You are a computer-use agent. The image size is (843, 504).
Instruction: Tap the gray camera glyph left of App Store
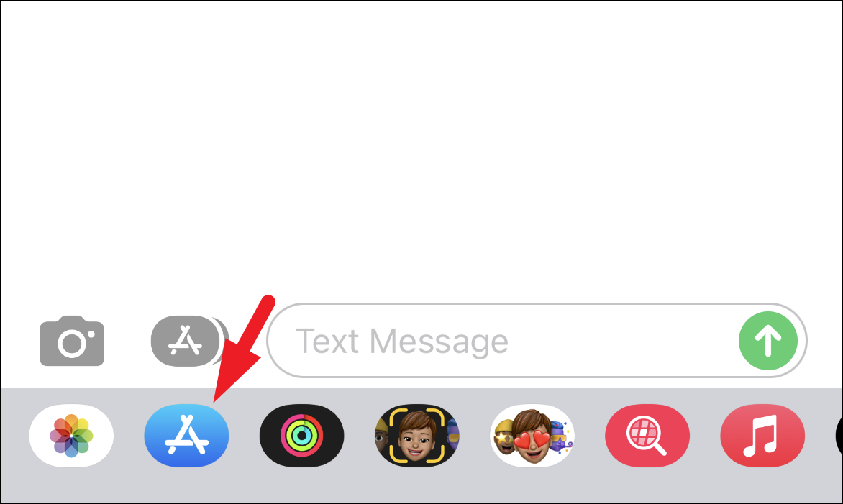coord(71,342)
